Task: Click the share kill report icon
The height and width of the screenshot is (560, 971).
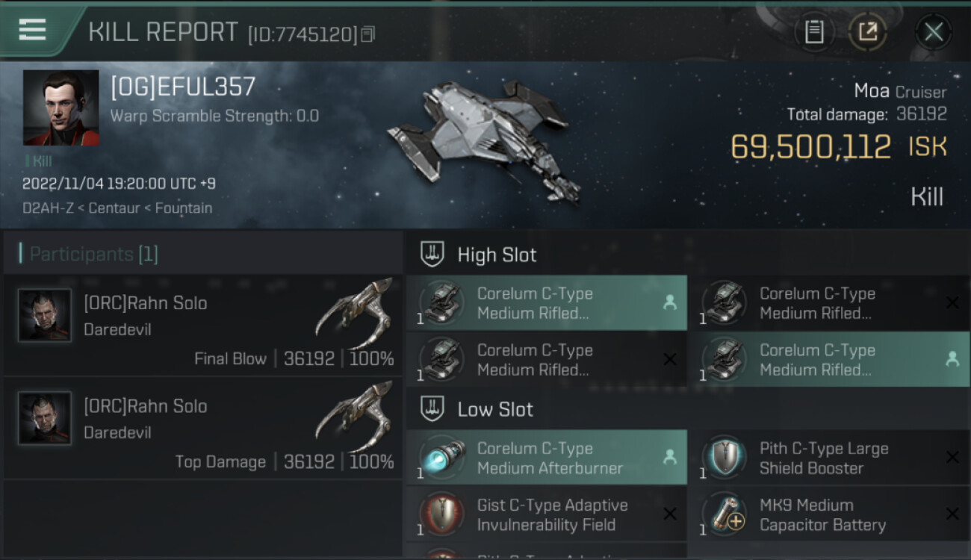Action: (x=868, y=32)
